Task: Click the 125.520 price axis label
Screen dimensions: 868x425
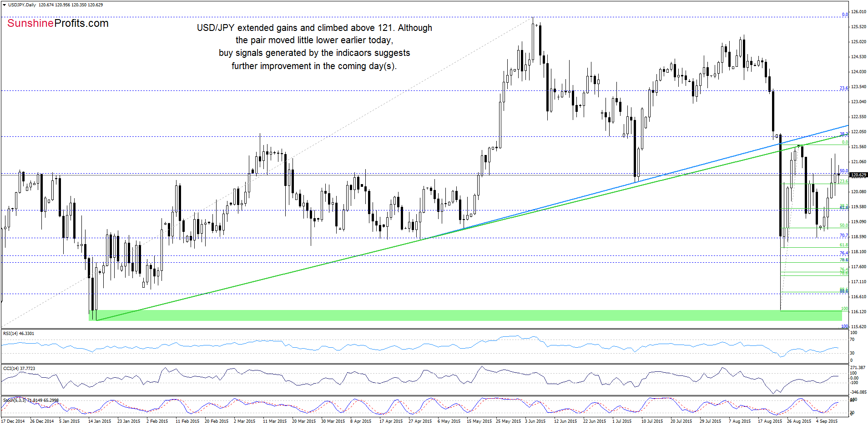Action: click(x=858, y=27)
